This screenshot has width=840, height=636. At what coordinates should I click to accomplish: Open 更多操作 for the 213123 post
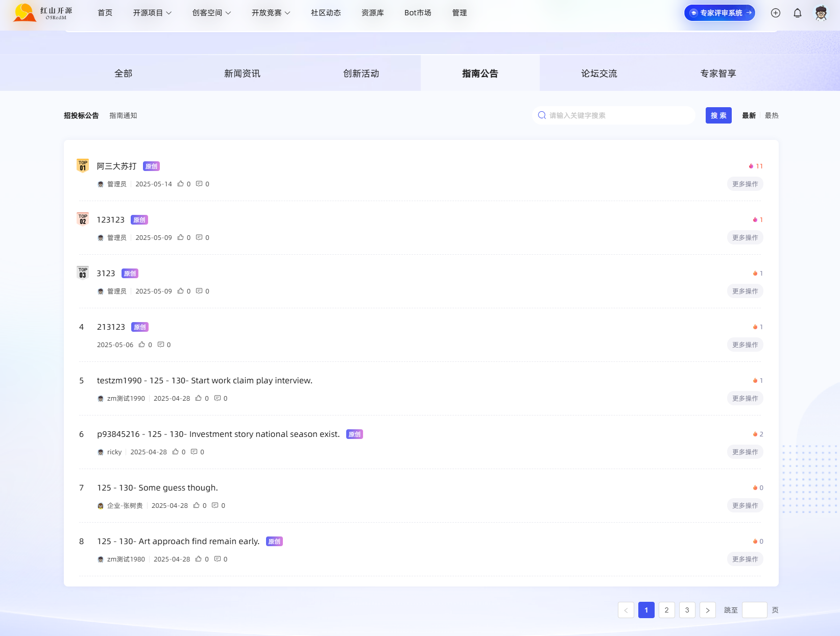(745, 345)
